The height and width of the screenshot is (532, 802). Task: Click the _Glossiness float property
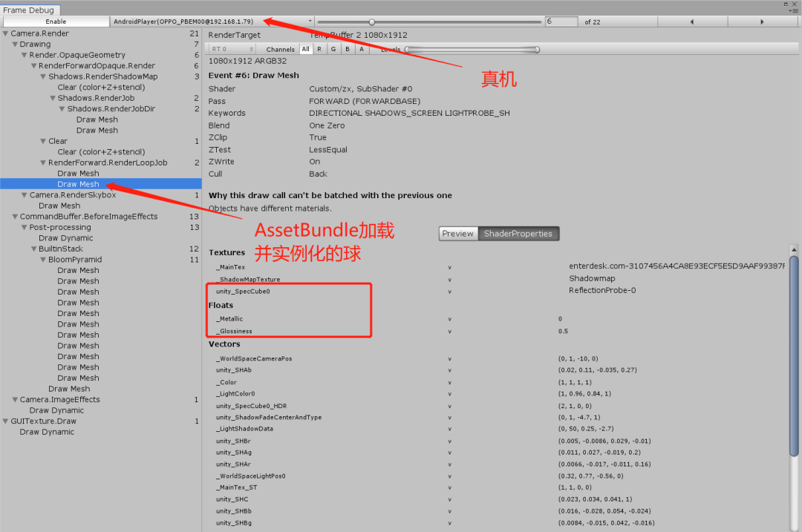tap(234, 331)
